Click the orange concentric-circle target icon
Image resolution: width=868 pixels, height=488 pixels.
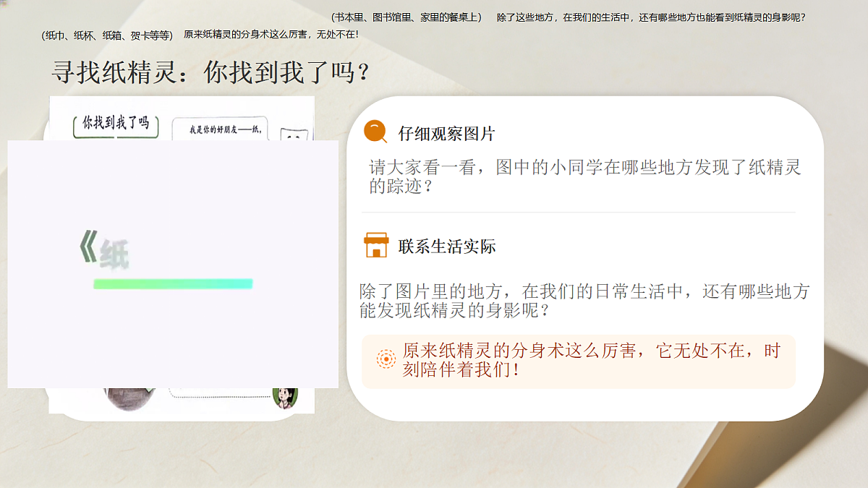pos(386,359)
